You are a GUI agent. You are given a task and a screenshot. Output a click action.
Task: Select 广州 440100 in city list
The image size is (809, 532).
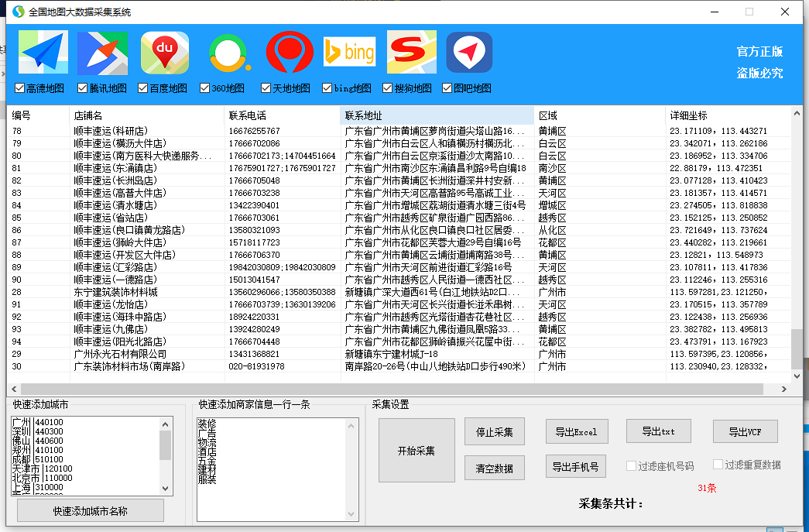(x=38, y=422)
